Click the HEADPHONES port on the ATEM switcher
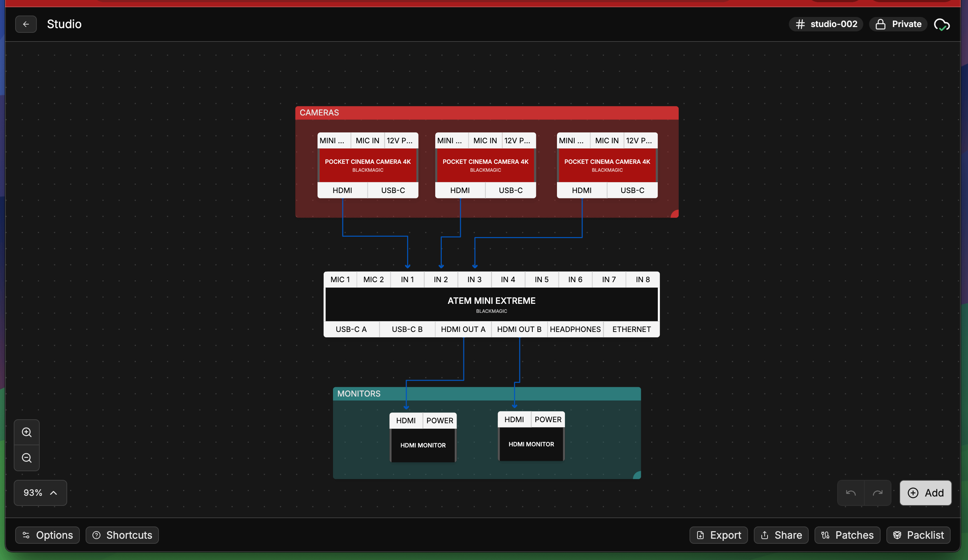This screenshot has height=560, width=968. click(x=575, y=329)
